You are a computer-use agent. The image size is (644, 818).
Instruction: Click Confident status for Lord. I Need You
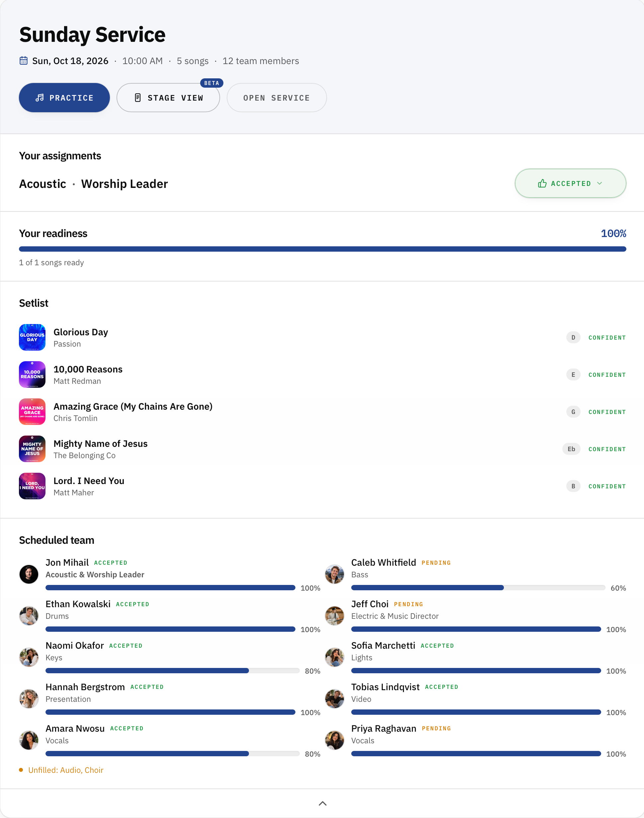[x=607, y=486]
